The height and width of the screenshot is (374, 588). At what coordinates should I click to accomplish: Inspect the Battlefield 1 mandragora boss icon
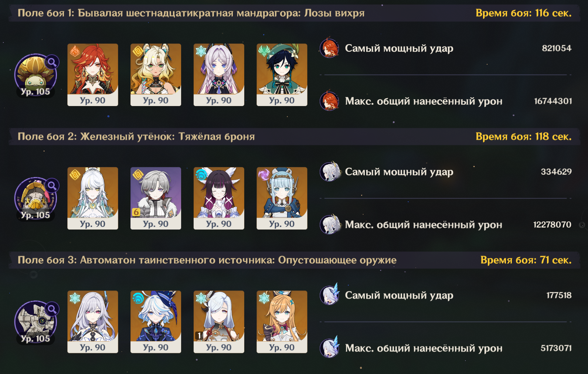35,75
